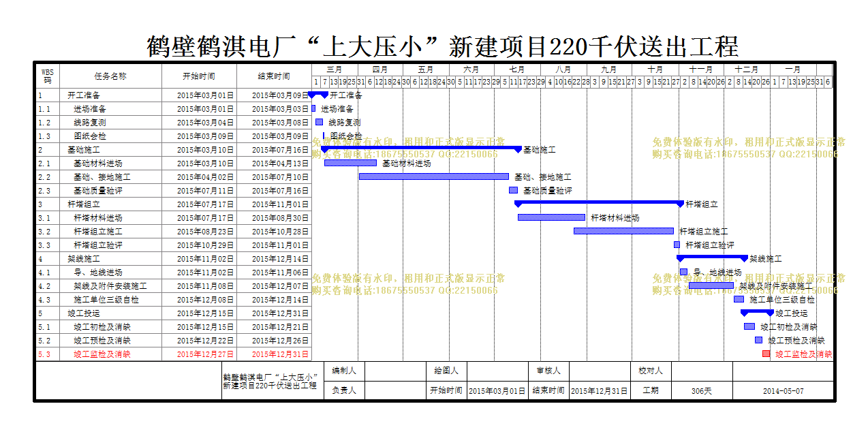Select the 开工准备 task name cell
Screen dimensions: 868x434
click(110, 95)
